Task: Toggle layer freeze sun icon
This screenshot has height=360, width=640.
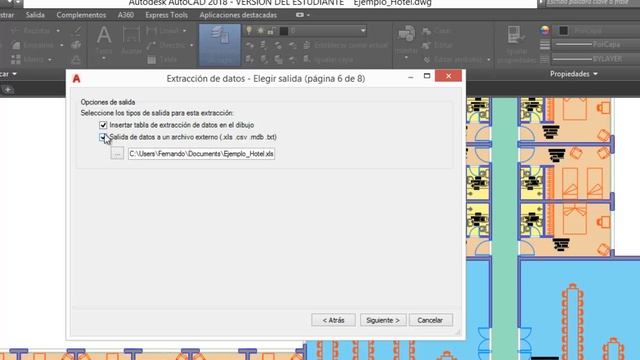Action: point(260,31)
